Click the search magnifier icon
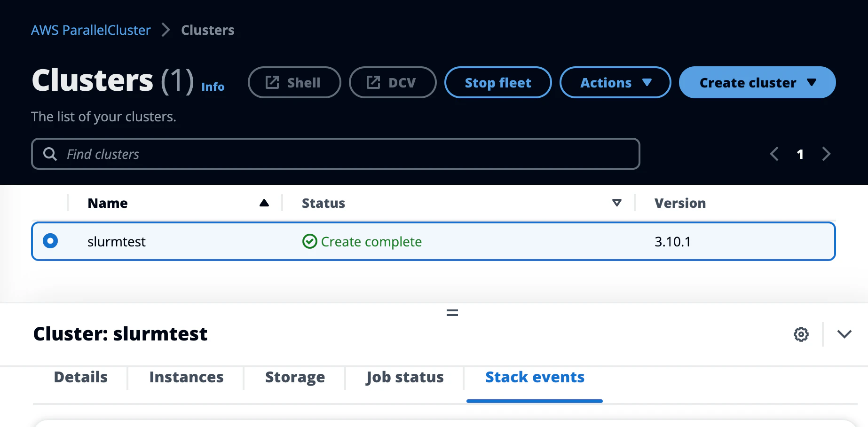This screenshot has width=868, height=427. (x=50, y=154)
